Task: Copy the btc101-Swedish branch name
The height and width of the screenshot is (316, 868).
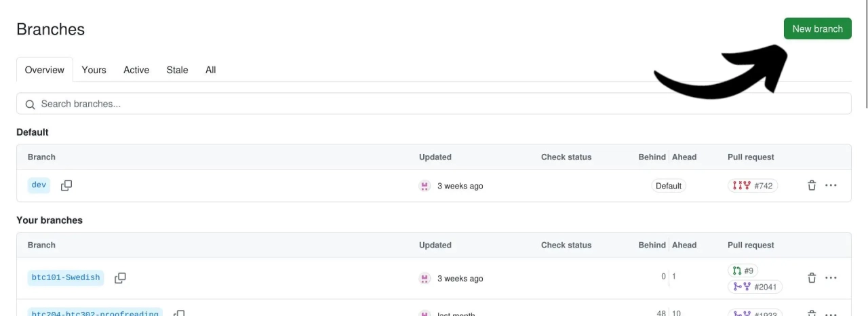Action: pyautogui.click(x=120, y=278)
